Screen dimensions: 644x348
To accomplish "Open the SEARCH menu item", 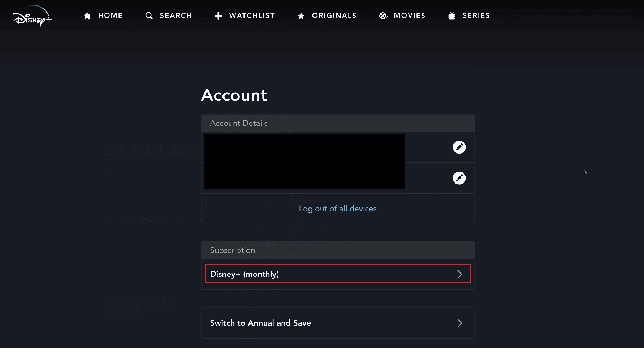I will (176, 16).
